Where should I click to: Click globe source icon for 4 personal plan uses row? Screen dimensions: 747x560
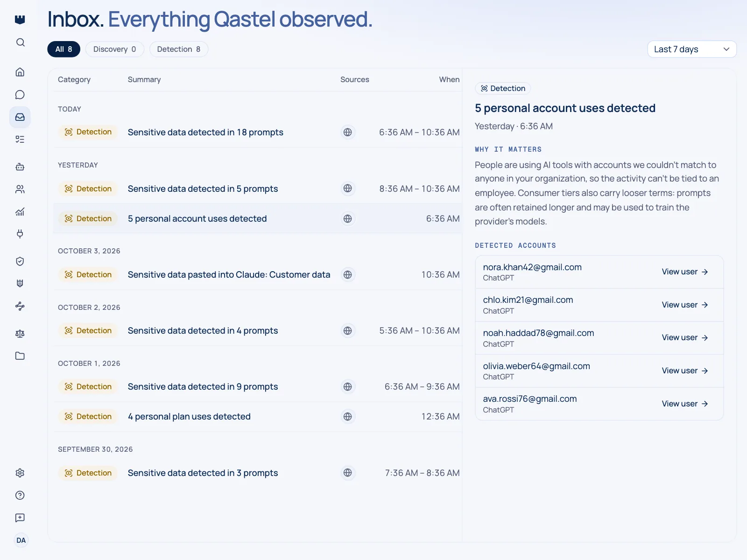[348, 416]
